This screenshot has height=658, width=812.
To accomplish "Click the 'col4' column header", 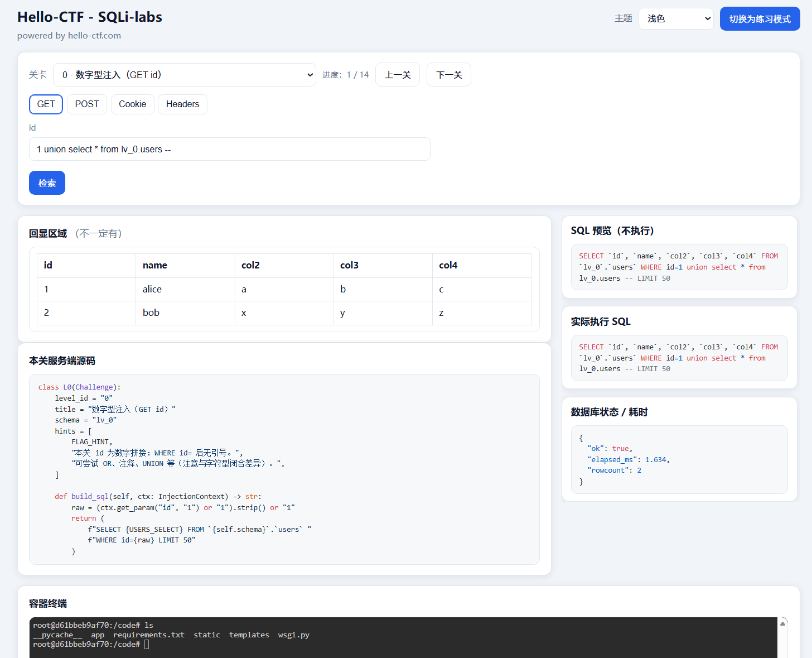I will click(x=481, y=266).
